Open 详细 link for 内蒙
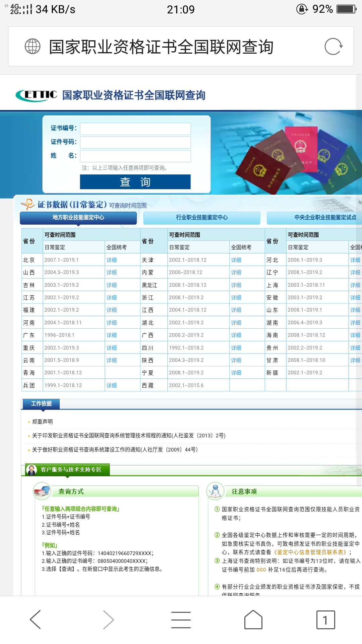The width and height of the screenshot is (362, 644). (x=236, y=272)
